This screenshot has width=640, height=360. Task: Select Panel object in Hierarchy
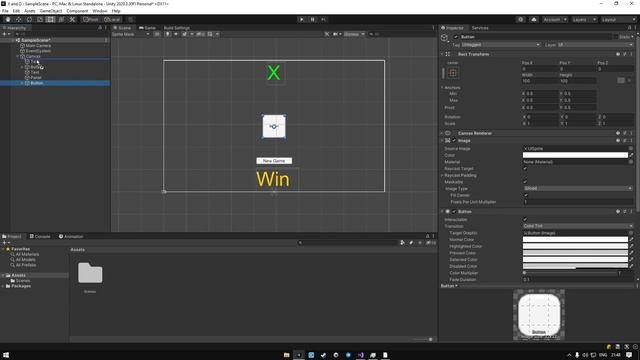[36, 78]
